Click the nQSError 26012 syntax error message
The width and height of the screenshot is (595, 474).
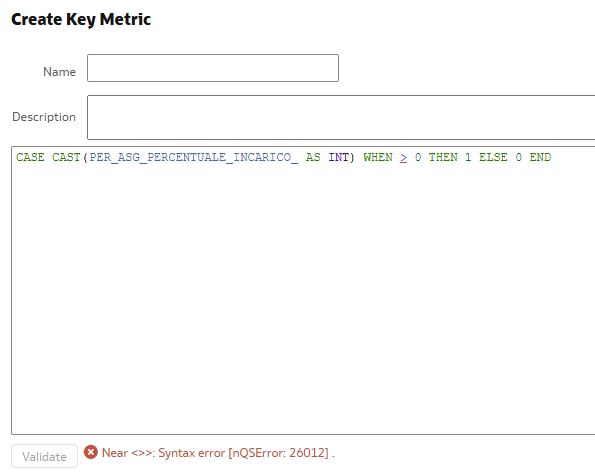pyautogui.click(x=218, y=453)
